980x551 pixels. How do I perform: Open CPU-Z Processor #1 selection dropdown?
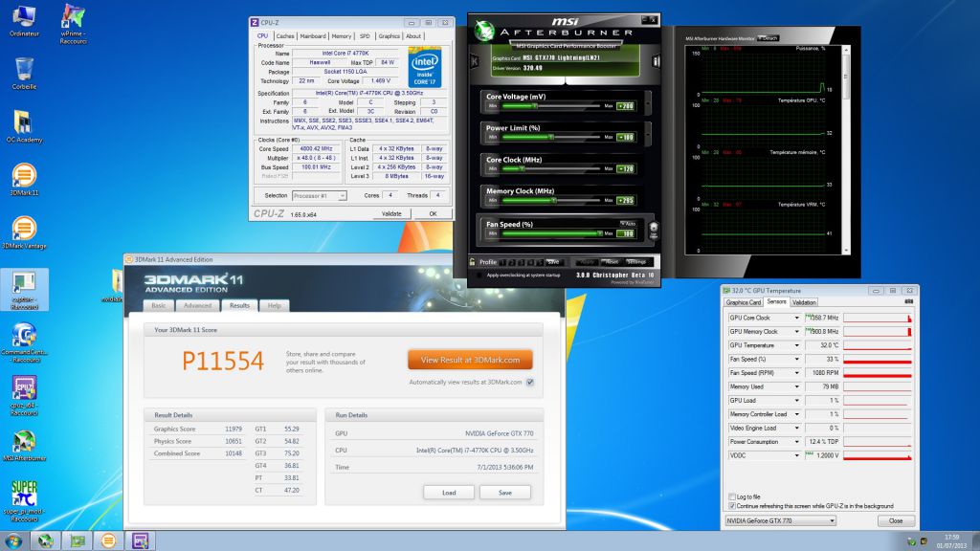[x=320, y=195]
